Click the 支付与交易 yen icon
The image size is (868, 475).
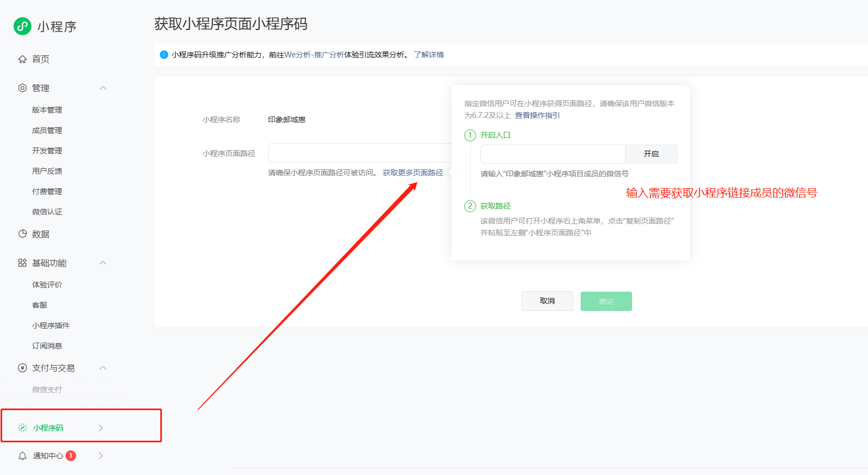pos(23,368)
